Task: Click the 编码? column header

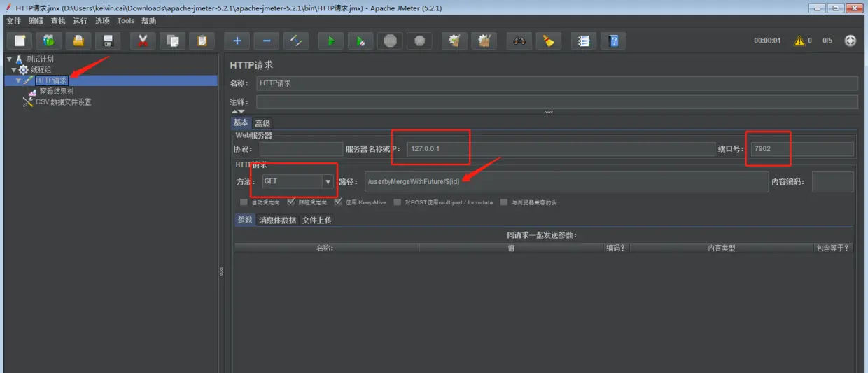Action: point(616,248)
